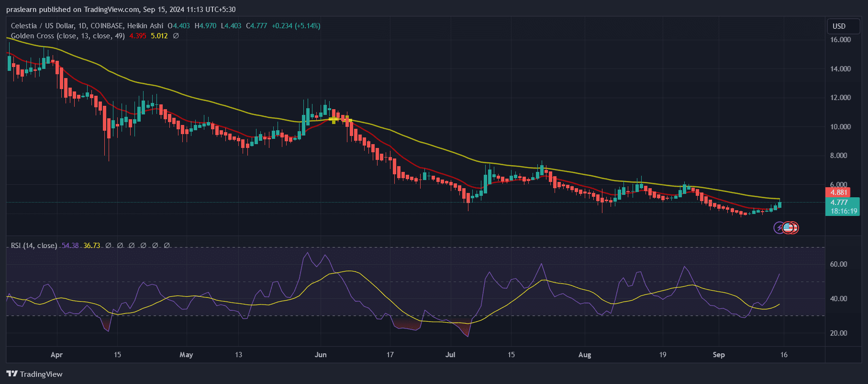Image resolution: width=868 pixels, height=384 pixels.
Task: Click the 8.000 price axis label
Action: [x=839, y=156]
